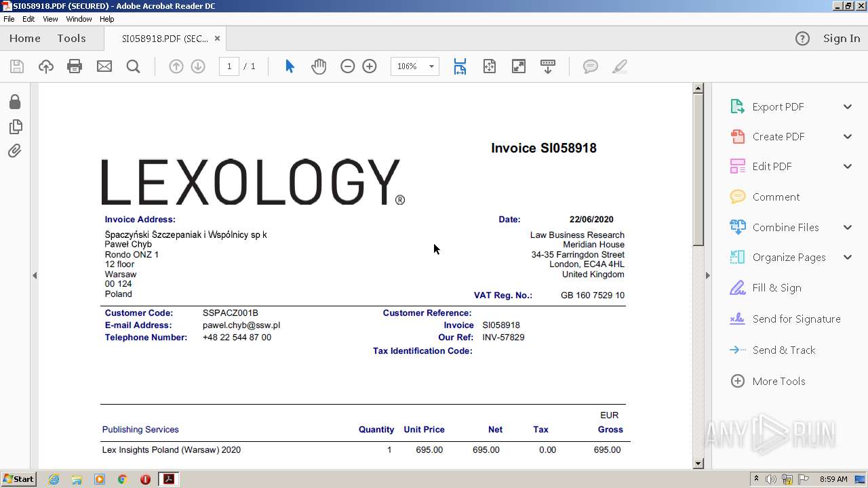Screen dimensions: 868x488
Task: Expand the Combine Files chevron
Action: coord(848,227)
